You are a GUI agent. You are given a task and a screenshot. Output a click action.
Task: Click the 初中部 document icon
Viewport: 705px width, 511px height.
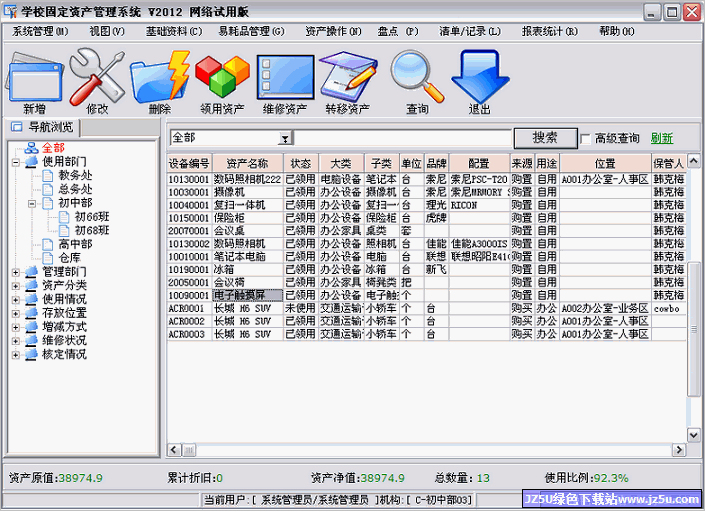(48, 203)
